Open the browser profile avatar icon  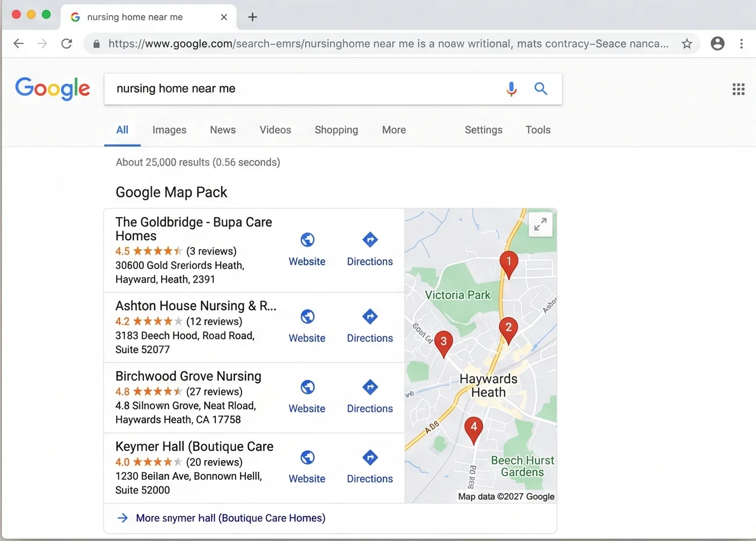coord(718,44)
